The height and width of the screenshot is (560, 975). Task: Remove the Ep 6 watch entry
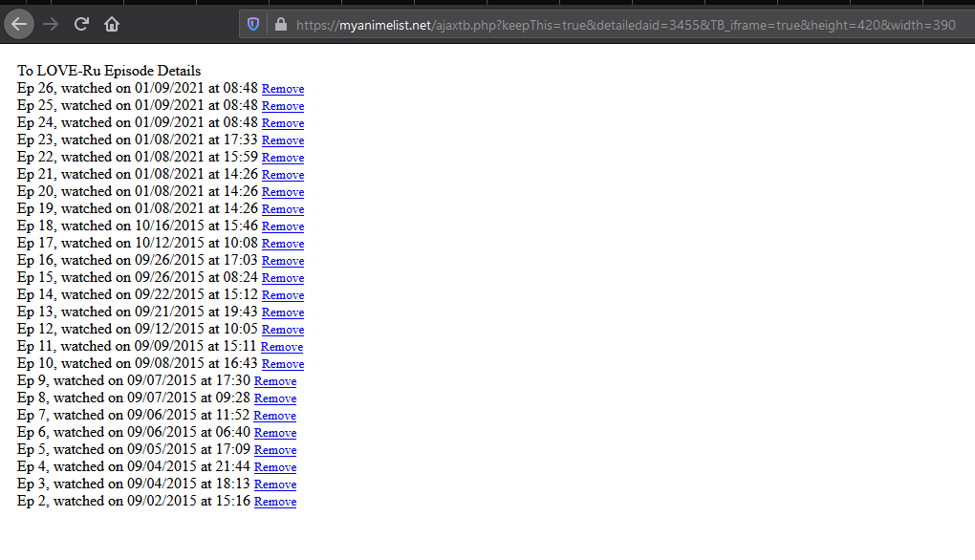pyautogui.click(x=275, y=433)
